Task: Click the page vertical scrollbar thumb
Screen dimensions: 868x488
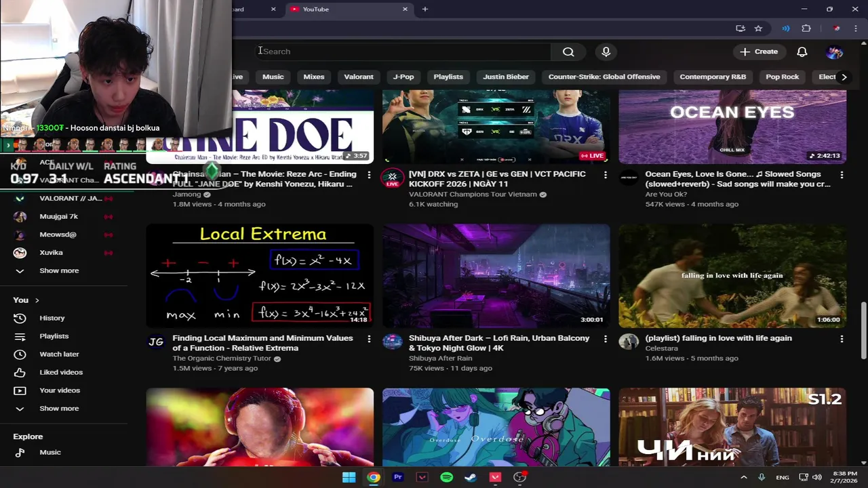Action: (863, 330)
